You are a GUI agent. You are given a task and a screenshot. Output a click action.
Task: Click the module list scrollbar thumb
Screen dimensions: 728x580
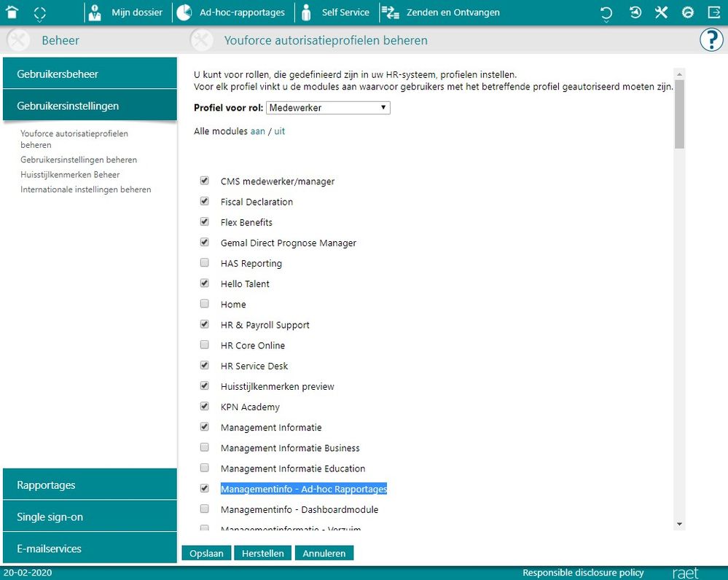pyautogui.click(x=679, y=114)
